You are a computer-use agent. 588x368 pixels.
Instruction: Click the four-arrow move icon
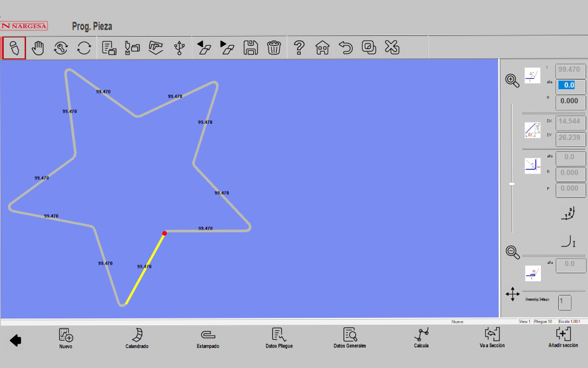(512, 294)
